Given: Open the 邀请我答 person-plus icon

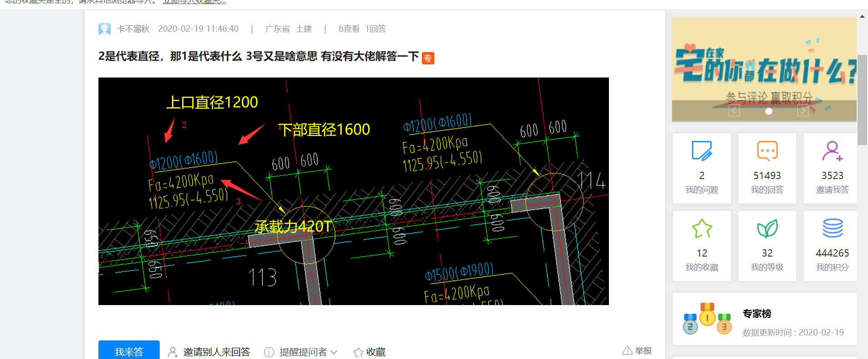Looking at the screenshot, I should coord(833,151).
